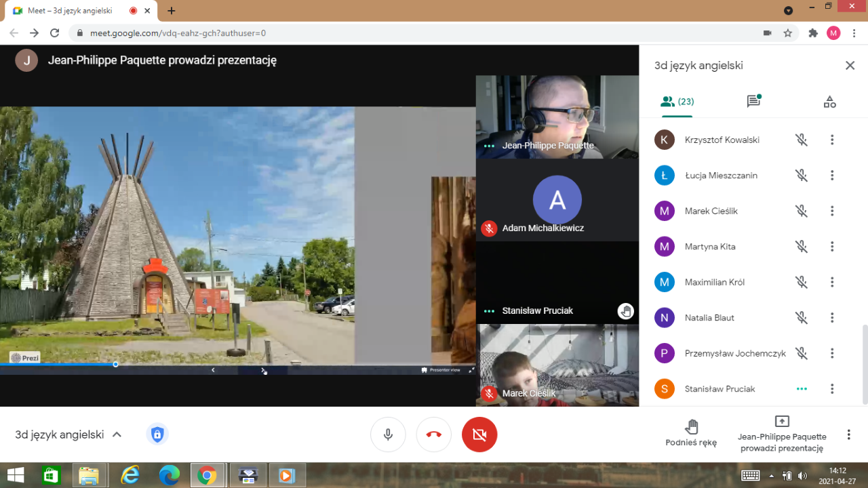Open Microsoft Edge from the taskbar

pos(169,475)
